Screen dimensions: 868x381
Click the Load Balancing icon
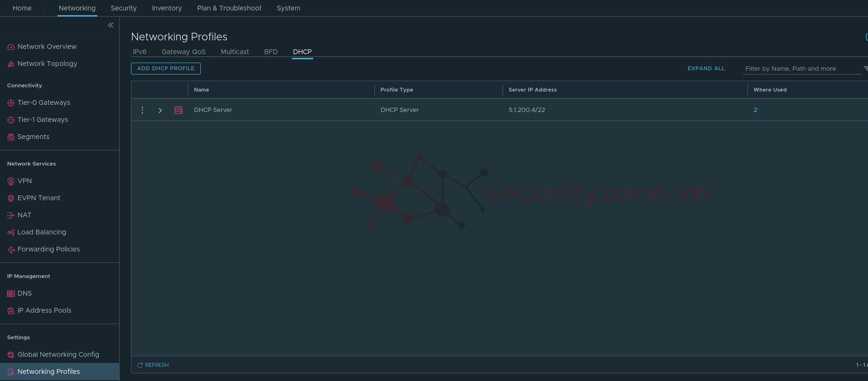point(11,232)
